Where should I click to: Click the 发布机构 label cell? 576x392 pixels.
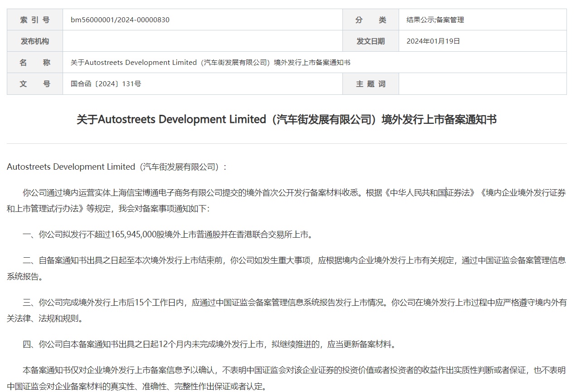[x=35, y=41]
